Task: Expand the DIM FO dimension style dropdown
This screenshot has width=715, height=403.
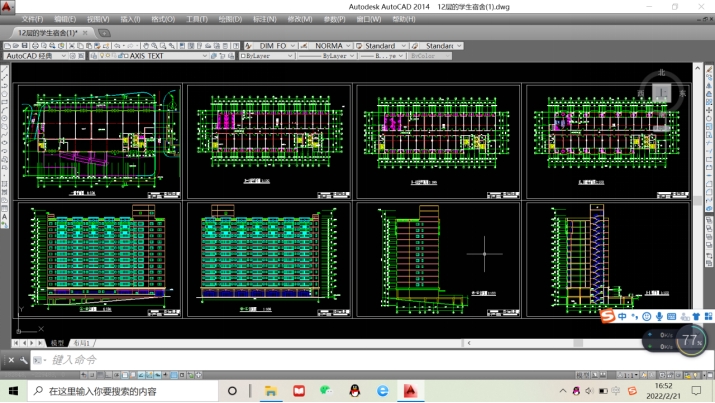Action: [x=294, y=46]
